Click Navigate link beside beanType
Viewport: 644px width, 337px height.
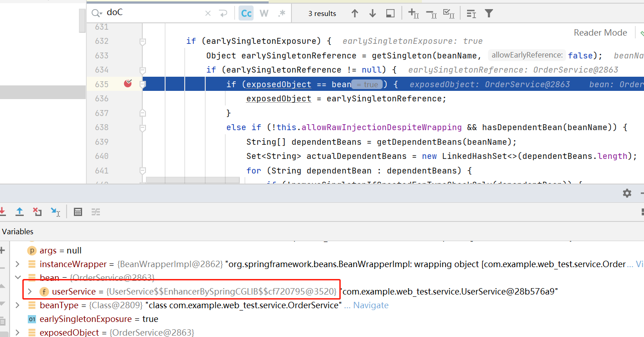coord(371,305)
